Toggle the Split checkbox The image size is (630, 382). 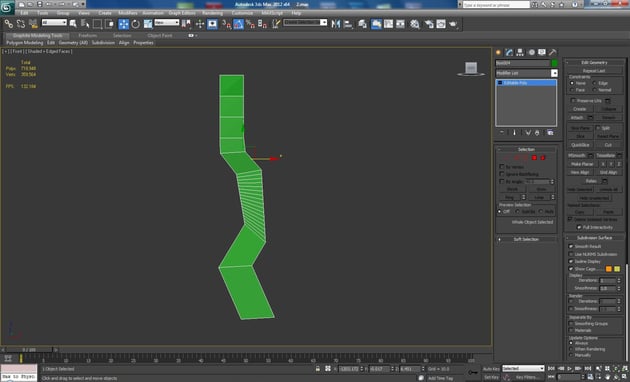click(x=598, y=128)
